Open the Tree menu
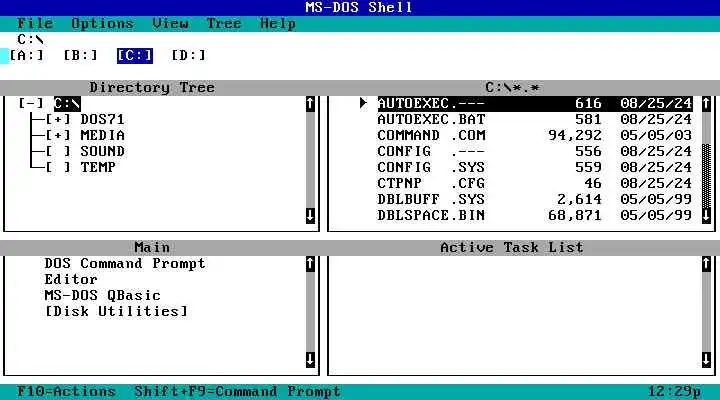Viewport: 720px width, 400px height. click(x=224, y=23)
